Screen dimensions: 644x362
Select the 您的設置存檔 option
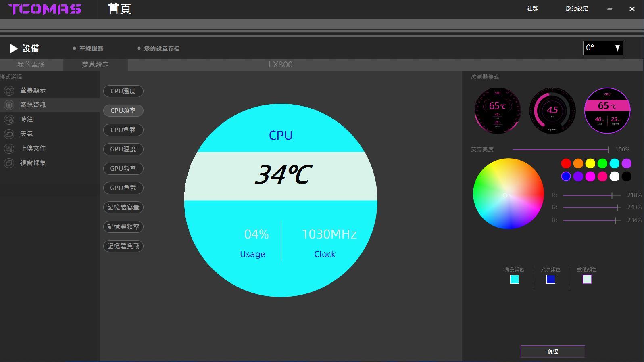158,48
